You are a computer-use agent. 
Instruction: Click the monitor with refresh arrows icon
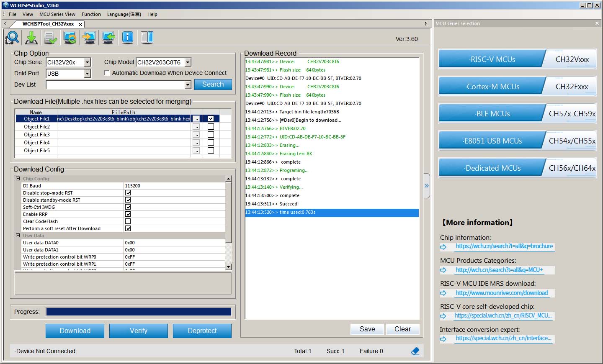click(70, 38)
